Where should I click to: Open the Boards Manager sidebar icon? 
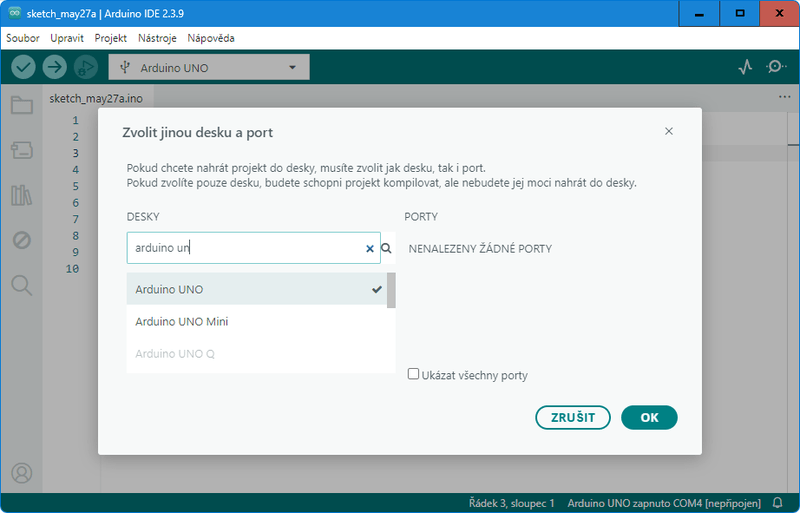(22, 150)
